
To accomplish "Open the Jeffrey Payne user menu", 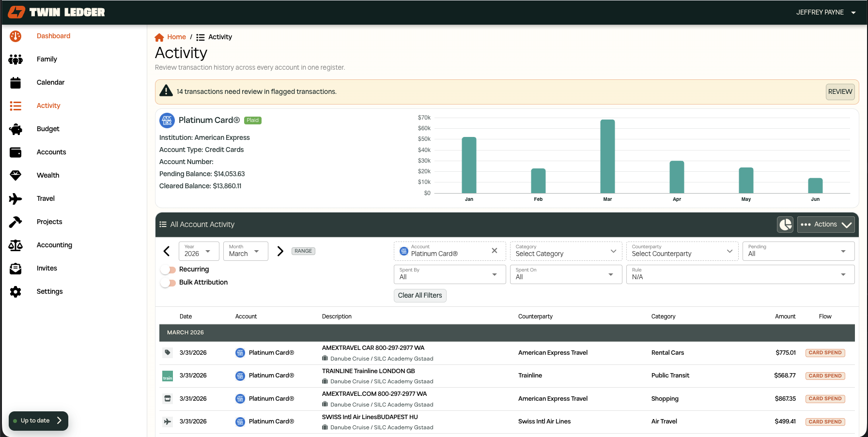I will (826, 12).
